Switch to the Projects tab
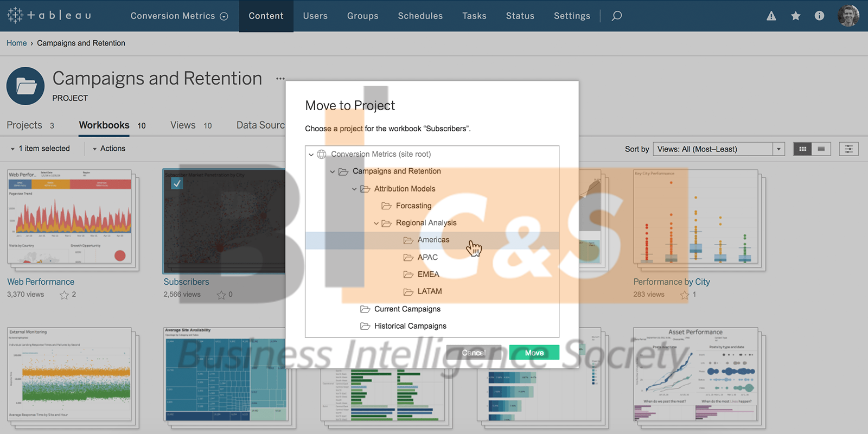 click(x=24, y=125)
